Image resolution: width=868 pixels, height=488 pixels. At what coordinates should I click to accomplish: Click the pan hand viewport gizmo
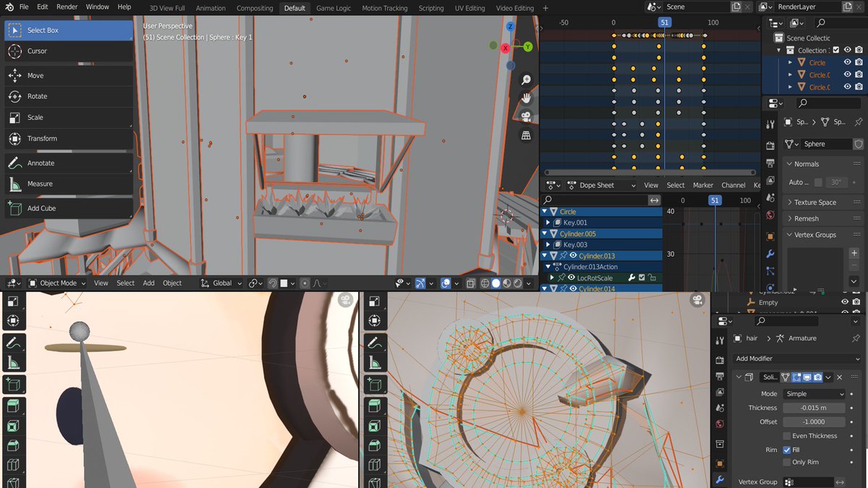pos(526,98)
